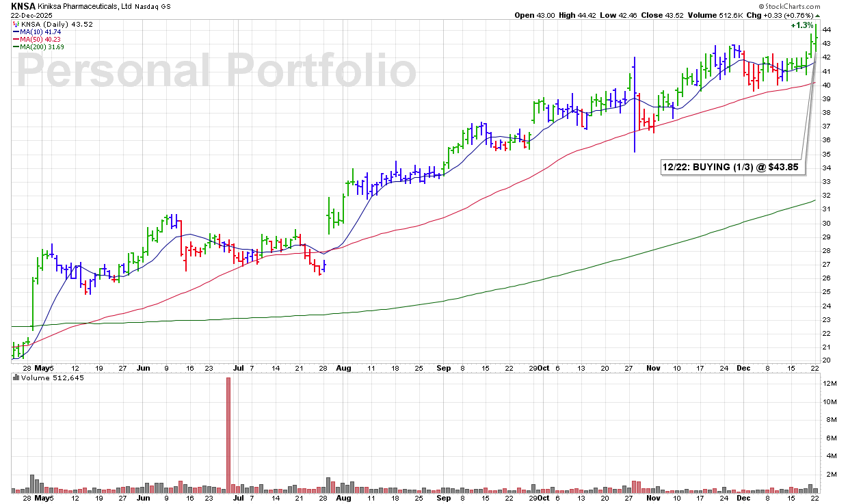
Task: Click the green MA(200) legend line marker
Action: pos(17,47)
